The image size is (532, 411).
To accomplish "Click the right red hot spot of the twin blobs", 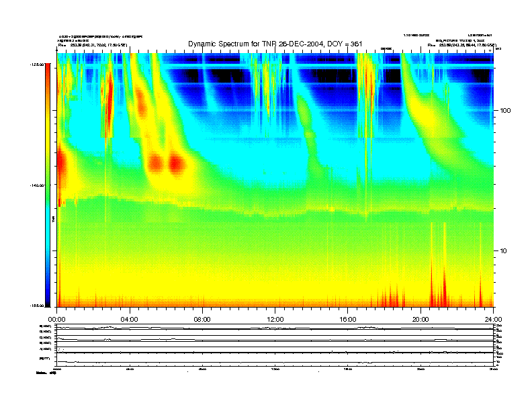I will (x=177, y=163).
